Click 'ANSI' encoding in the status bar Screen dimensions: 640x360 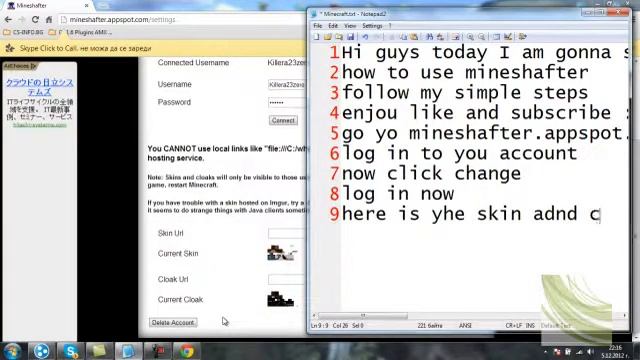465,326
